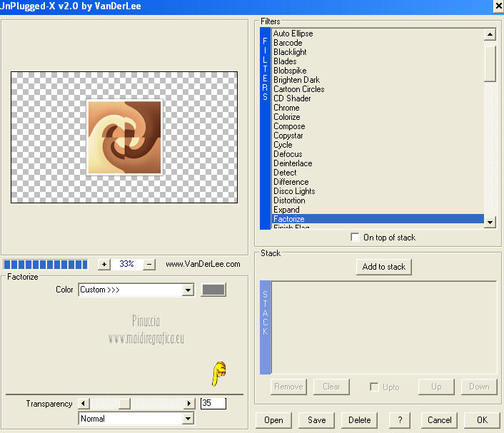
Task: Move stack item with Down button
Action: [479, 387]
